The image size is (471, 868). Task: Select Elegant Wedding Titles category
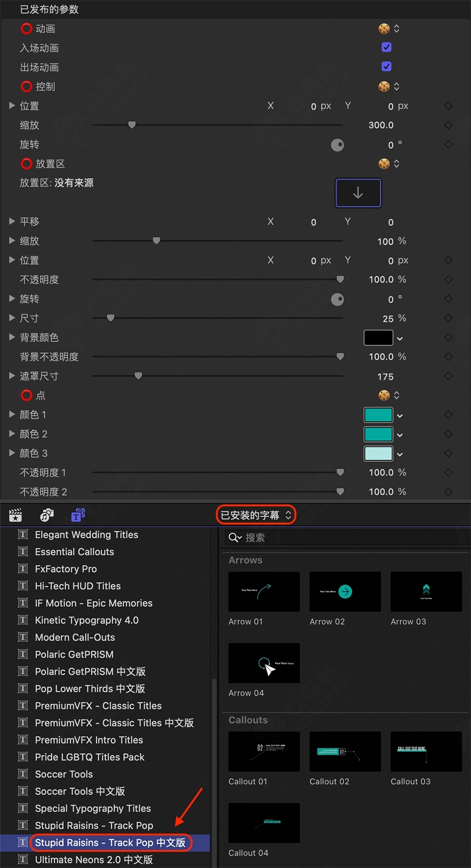87,534
